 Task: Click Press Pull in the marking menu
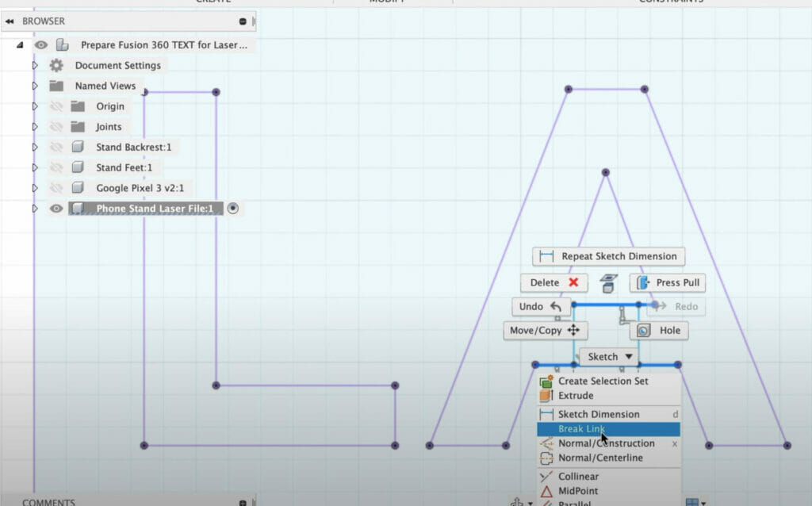(x=668, y=282)
